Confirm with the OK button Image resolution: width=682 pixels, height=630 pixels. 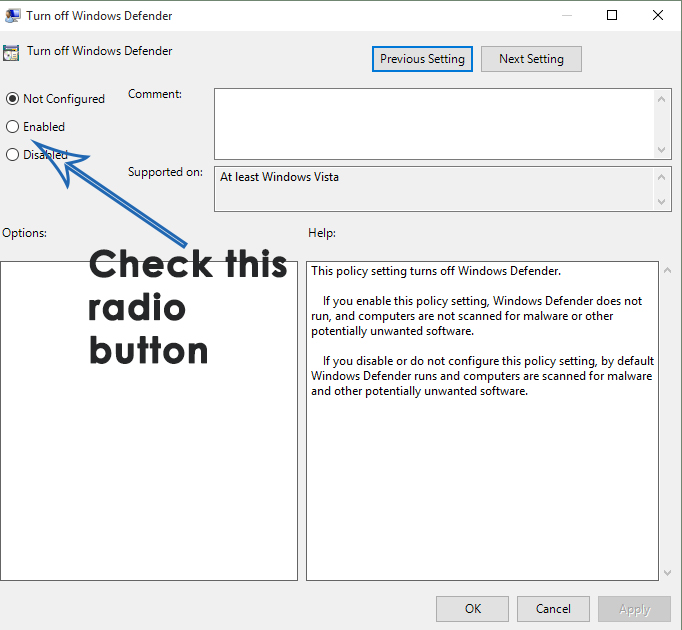point(472,609)
